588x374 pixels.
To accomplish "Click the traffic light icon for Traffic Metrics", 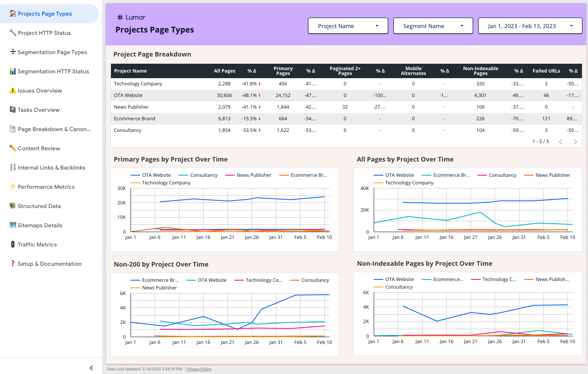I will point(13,245).
